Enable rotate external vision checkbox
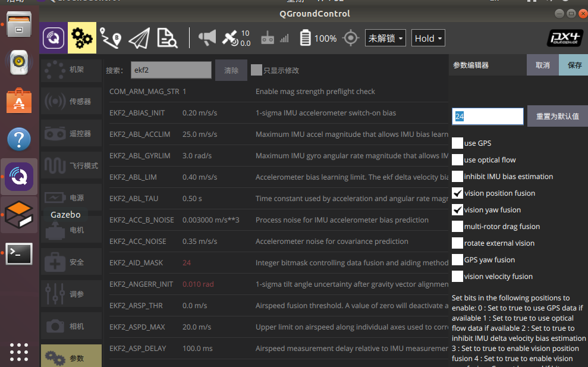588x367 pixels. 457,243
